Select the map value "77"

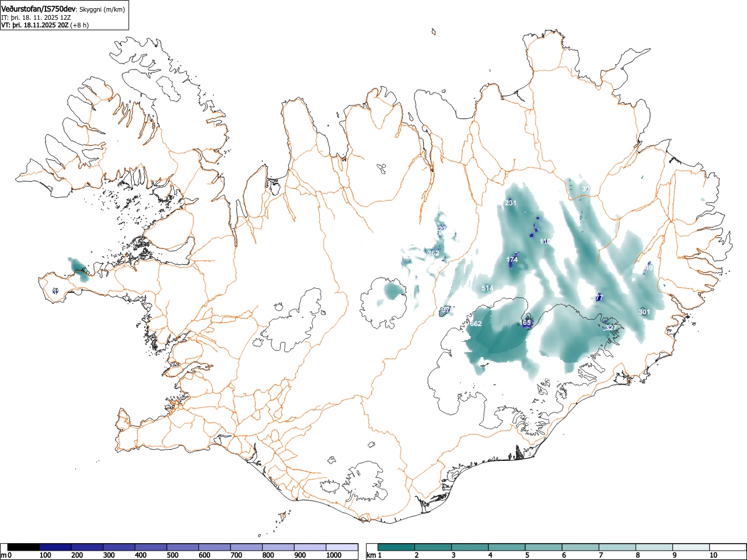click(x=599, y=297)
